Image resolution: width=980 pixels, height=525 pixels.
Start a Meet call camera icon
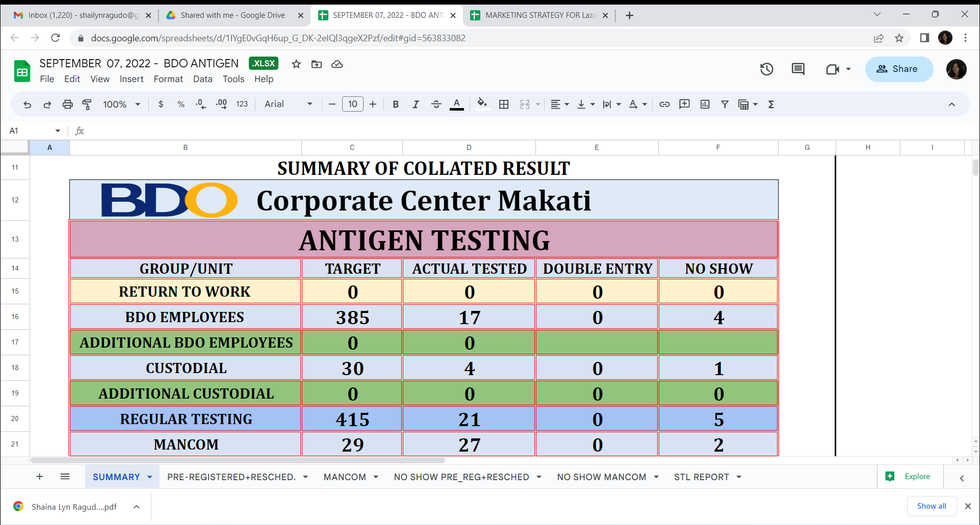point(833,69)
